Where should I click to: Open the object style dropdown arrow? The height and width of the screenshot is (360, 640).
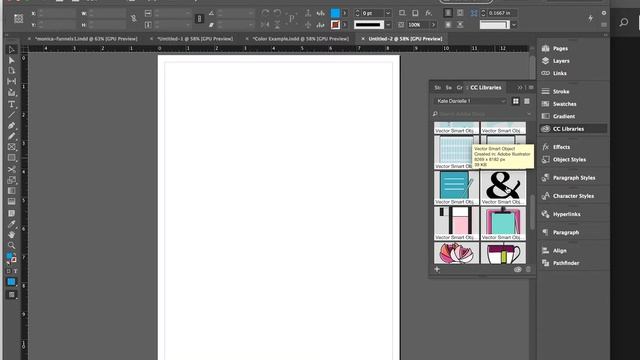click(x=514, y=25)
